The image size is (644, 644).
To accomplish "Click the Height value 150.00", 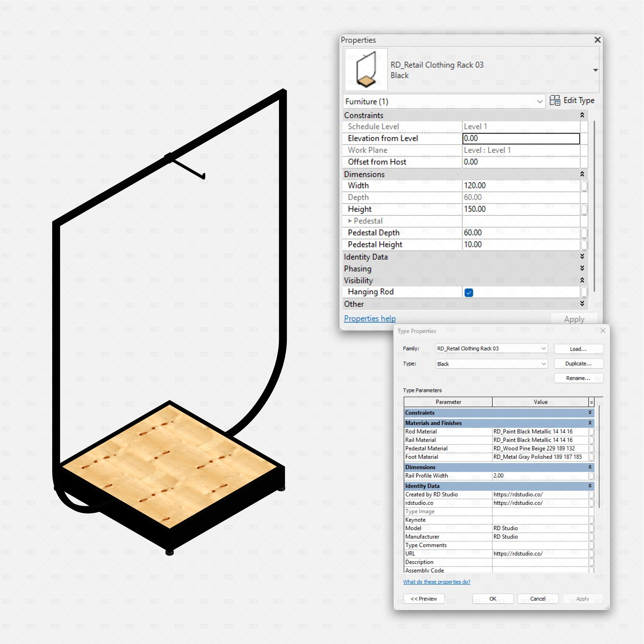I will pos(521,209).
